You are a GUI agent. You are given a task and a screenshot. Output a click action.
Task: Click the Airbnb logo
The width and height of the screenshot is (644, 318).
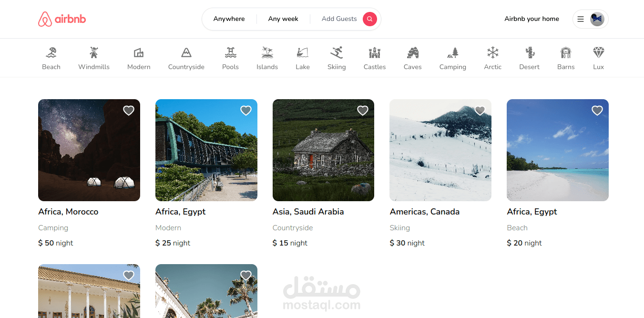coord(62,19)
